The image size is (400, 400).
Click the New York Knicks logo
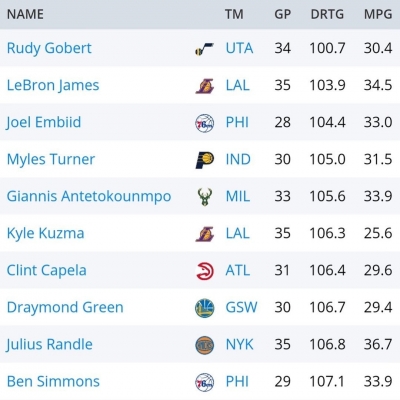tap(204, 345)
